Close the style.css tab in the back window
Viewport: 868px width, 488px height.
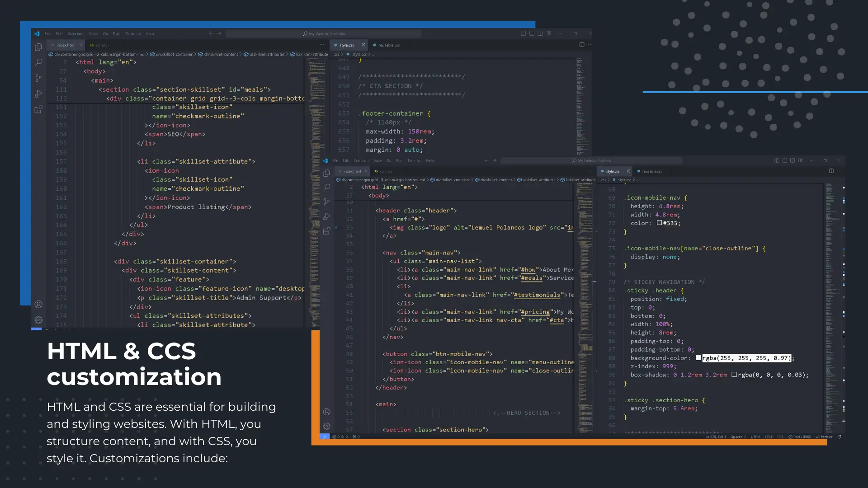363,45
